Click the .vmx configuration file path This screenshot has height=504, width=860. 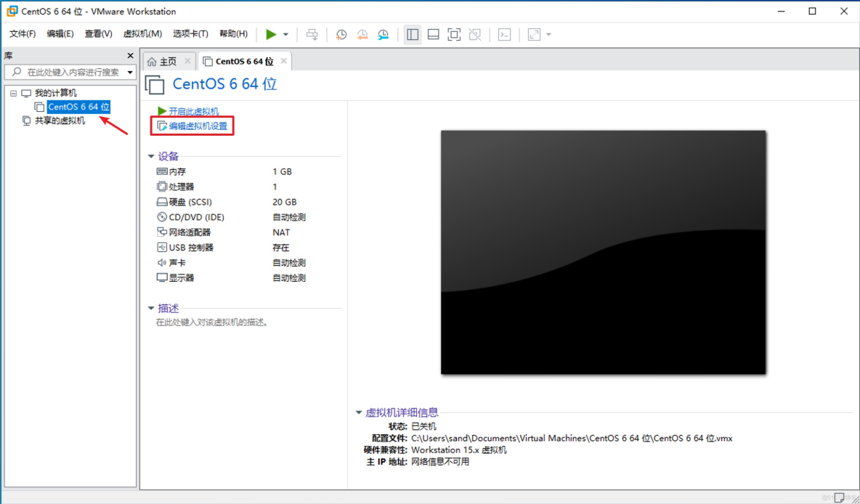coord(572,438)
